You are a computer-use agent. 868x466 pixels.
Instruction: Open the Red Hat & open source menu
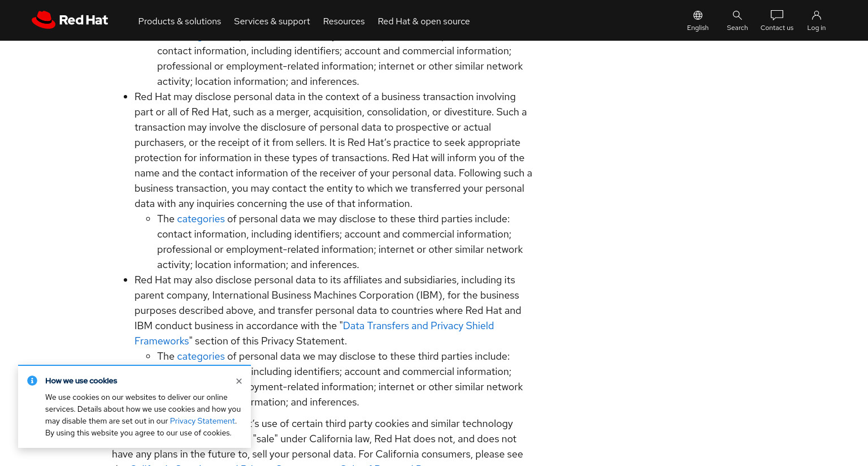[424, 21]
